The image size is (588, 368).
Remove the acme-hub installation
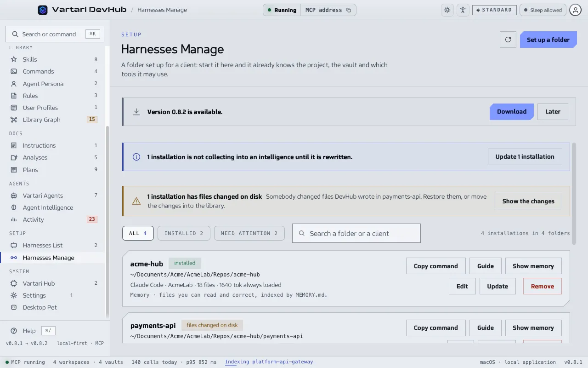tap(543, 286)
